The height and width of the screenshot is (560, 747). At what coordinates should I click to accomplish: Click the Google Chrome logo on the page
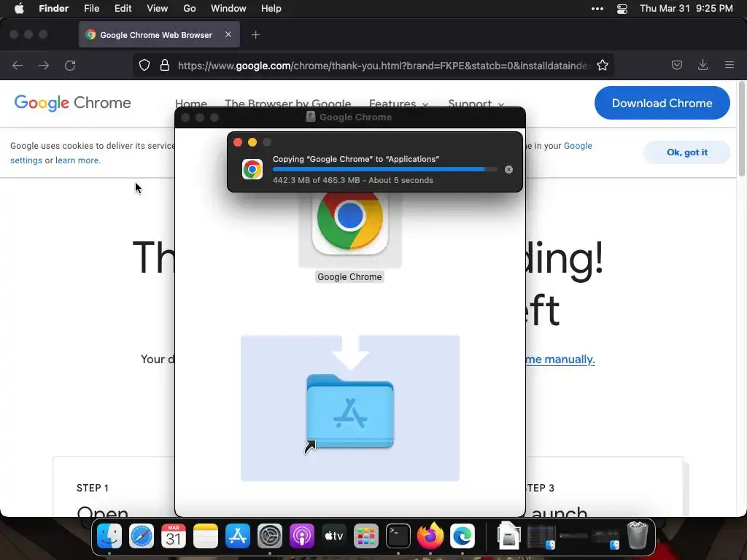[72, 103]
